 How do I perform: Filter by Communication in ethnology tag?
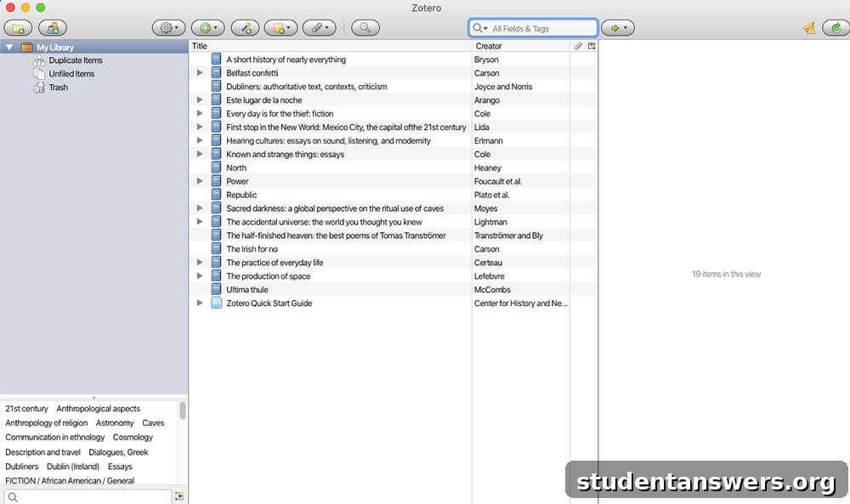(54, 438)
